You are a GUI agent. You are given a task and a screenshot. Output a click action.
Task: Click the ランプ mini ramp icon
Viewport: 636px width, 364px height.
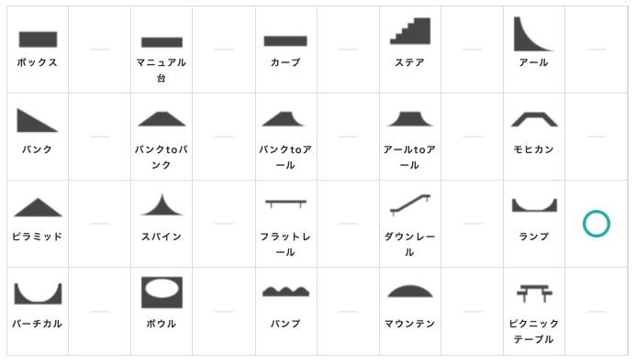(x=534, y=205)
